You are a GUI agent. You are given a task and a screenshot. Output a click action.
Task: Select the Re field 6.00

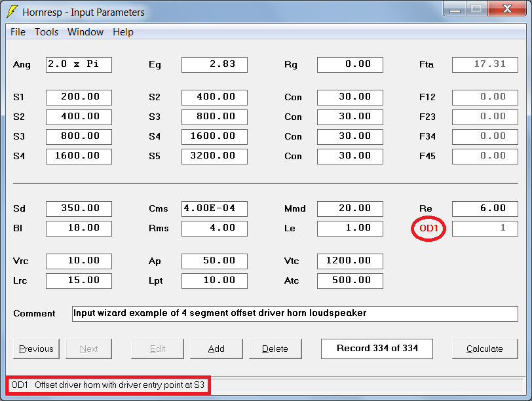(485, 208)
